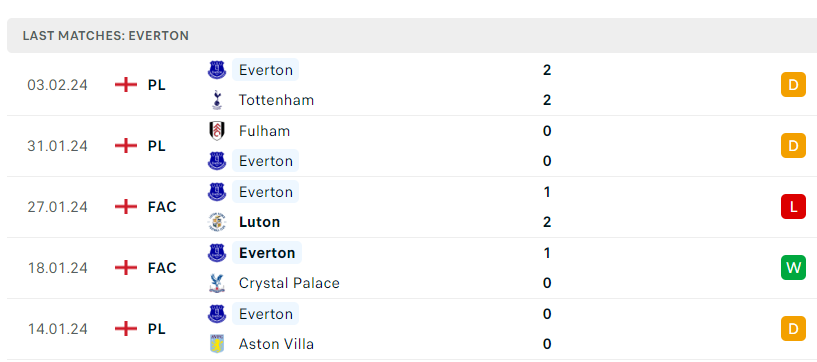Click England flag beside 18.01.24 FAC match
Viewport: 817px width, 362px height.
coord(126,268)
